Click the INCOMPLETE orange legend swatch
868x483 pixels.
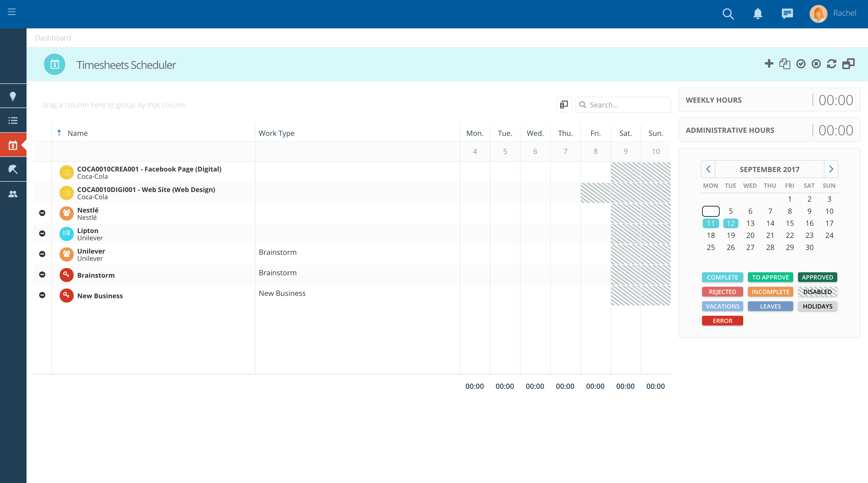770,292
